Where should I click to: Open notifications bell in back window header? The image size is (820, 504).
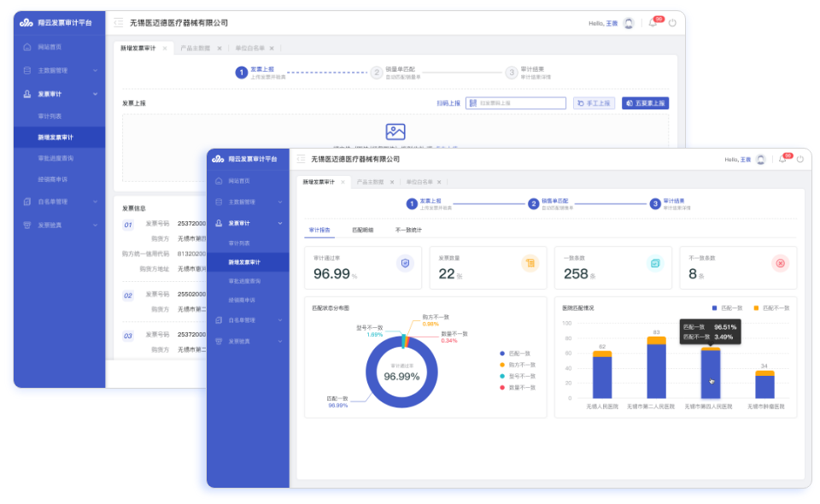coord(652,23)
